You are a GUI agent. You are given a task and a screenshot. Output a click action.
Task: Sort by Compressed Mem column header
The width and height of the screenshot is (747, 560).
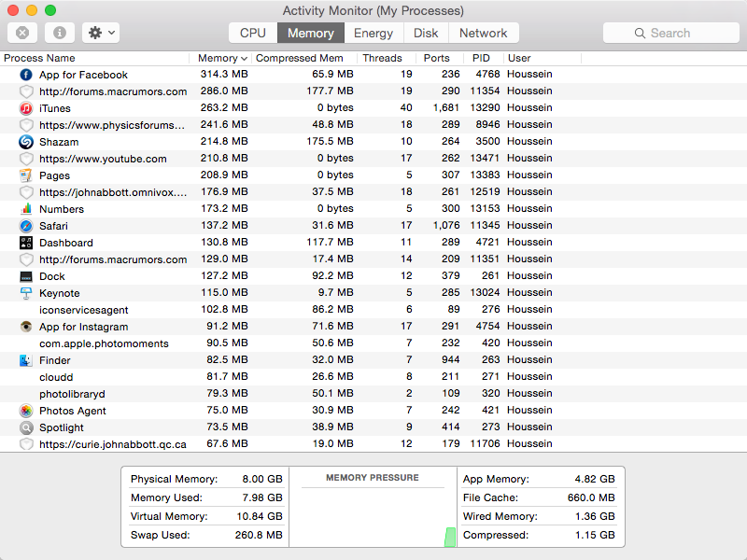(x=304, y=58)
